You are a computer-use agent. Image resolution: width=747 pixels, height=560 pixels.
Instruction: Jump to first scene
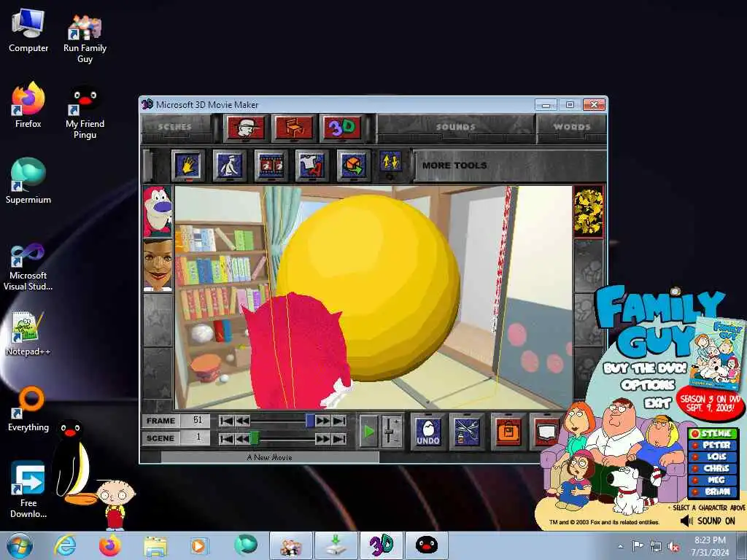pos(226,438)
